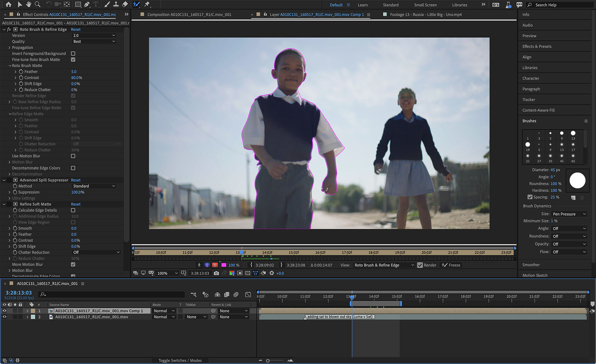Click the magenta overlay color swatch

click(x=224, y=265)
